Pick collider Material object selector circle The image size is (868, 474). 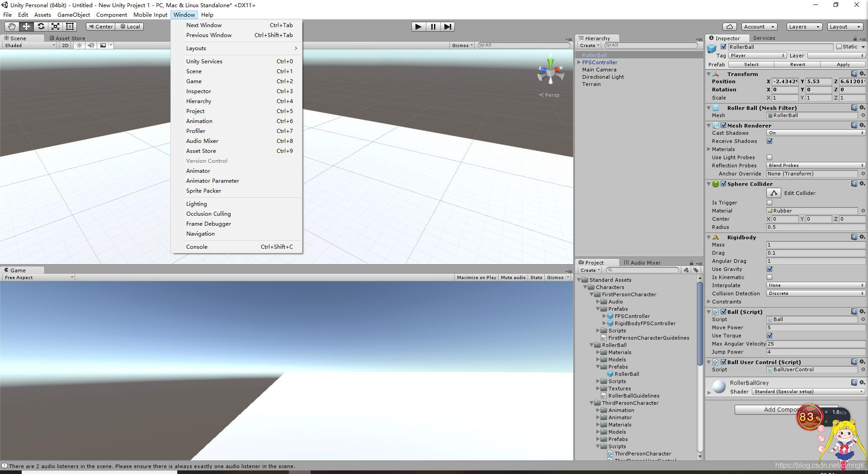coord(863,211)
